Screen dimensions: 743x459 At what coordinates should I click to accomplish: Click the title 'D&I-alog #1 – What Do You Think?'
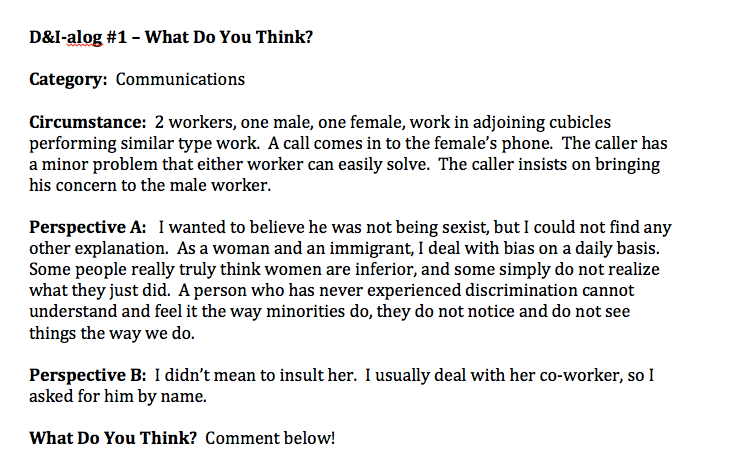tap(171, 37)
